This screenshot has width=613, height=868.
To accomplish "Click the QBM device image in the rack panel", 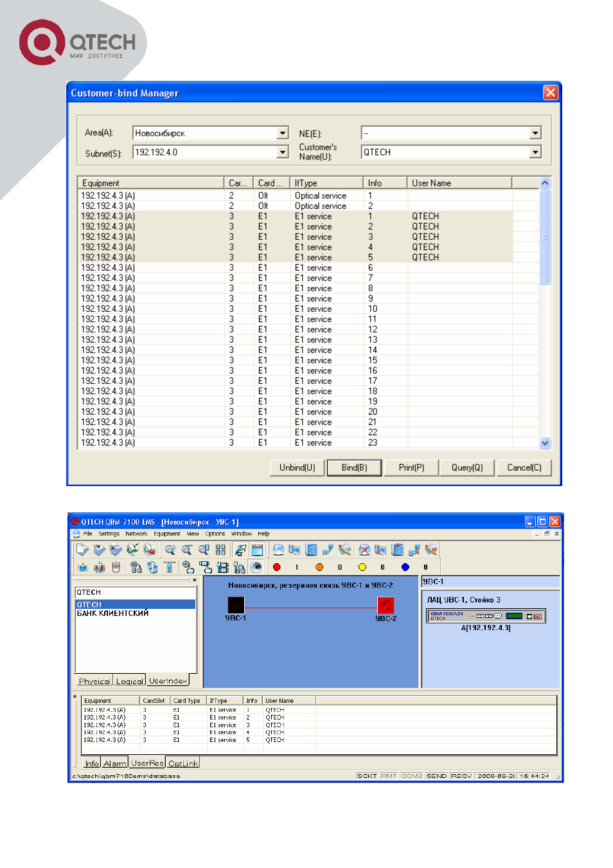I will click(486, 616).
